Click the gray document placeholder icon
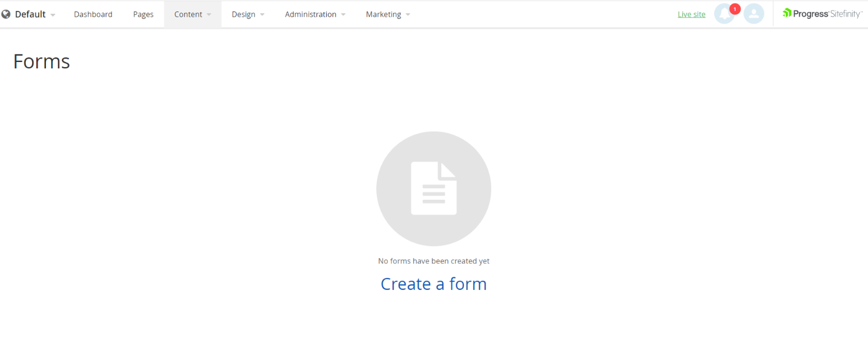This screenshot has width=868, height=352. [x=434, y=189]
